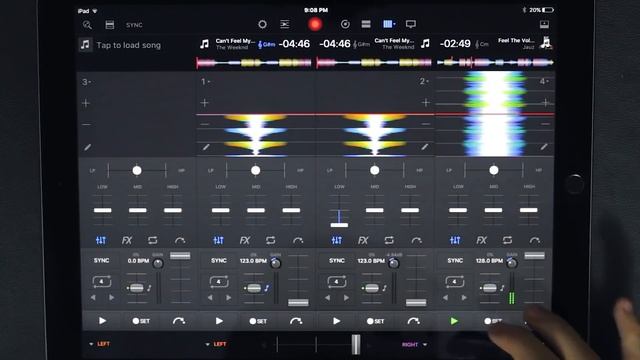Toggle deck 1 four-beat loop button
640x360 pixels.
click(x=219, y=282)
